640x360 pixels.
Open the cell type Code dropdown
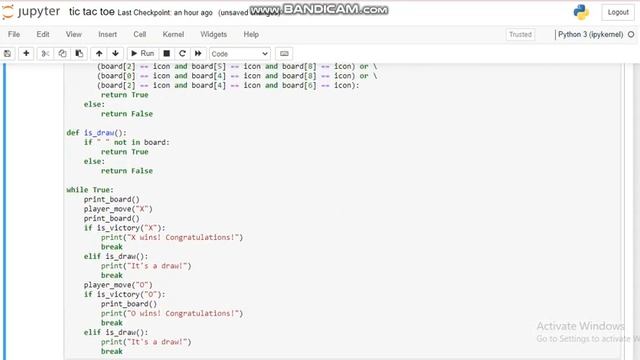pyautogui.click(x=240, y=54)
